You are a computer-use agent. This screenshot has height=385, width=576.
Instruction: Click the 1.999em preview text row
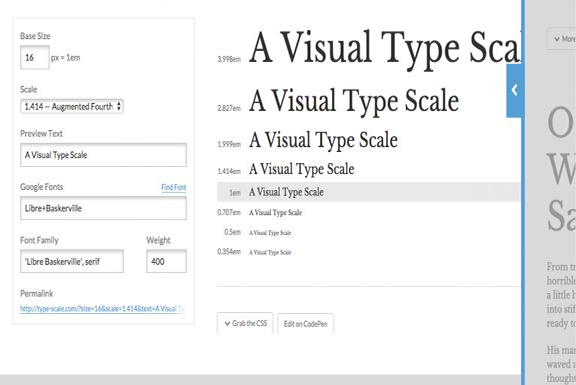click(x=323, y=140)
